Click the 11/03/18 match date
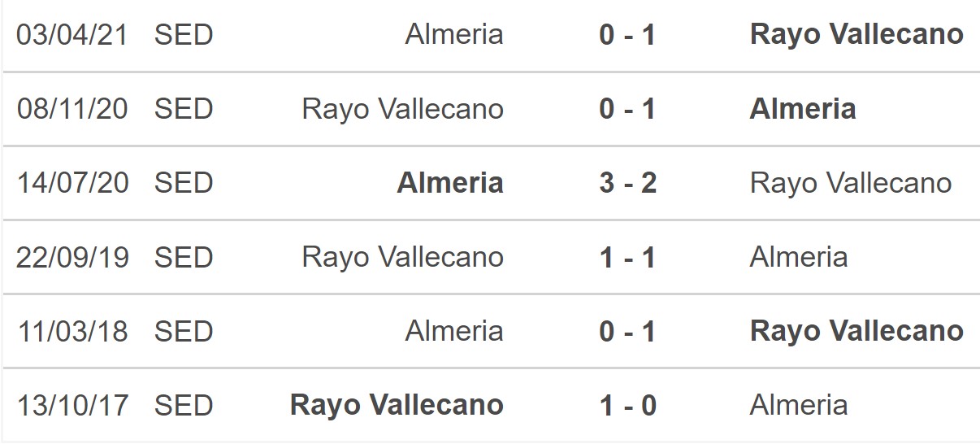 point(72,331)
